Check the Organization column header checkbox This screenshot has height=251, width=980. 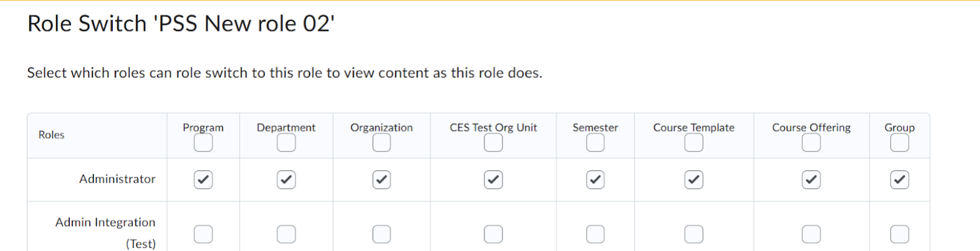pos(382,143)
